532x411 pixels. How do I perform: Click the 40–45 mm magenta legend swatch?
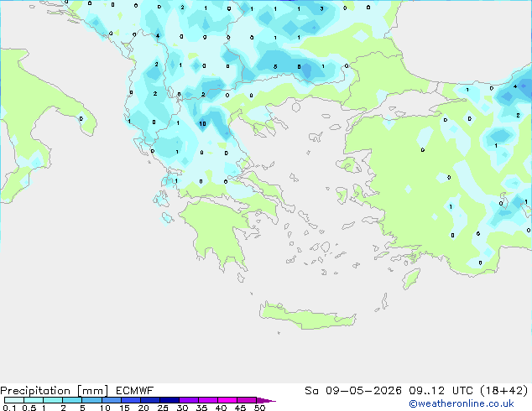tap(227, 400)
